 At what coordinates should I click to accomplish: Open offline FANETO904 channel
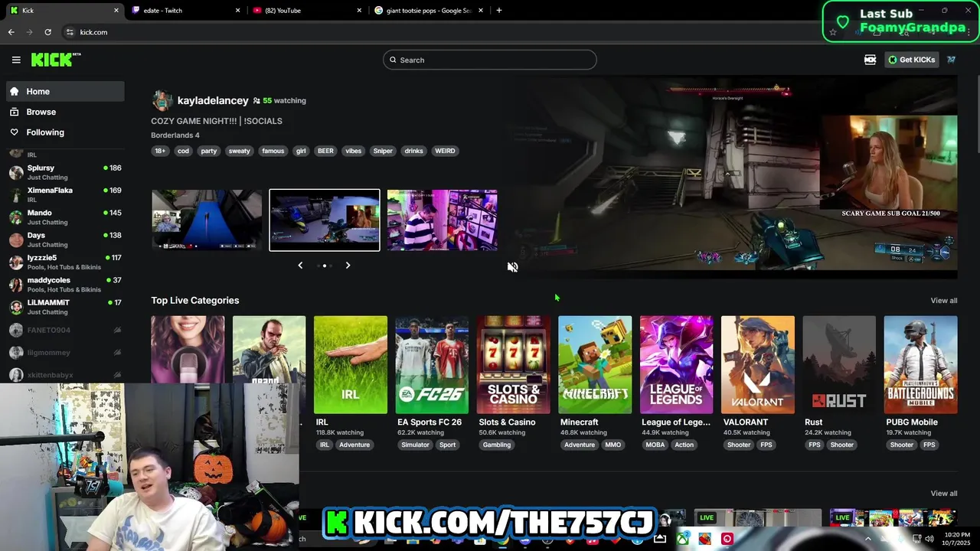click(65, 330)
